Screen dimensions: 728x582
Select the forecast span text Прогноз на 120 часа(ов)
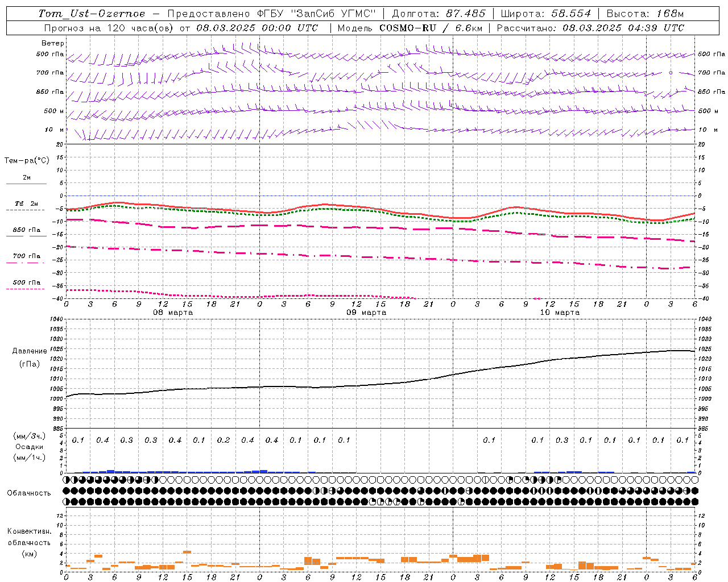pos(109,28)
